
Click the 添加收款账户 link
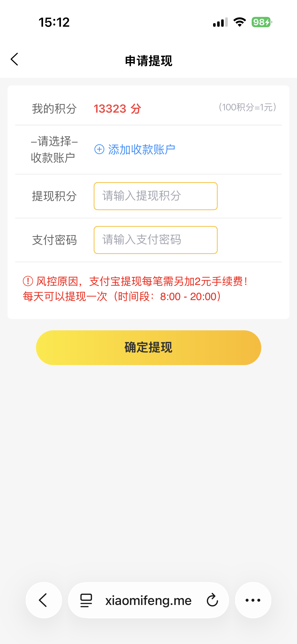click(x=142, y=149)
